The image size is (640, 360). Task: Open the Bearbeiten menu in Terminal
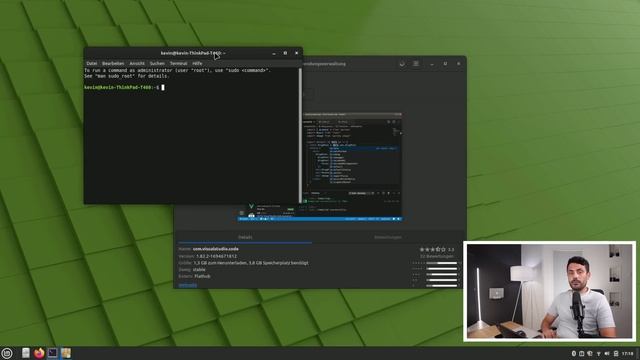[x=113, y=64]
